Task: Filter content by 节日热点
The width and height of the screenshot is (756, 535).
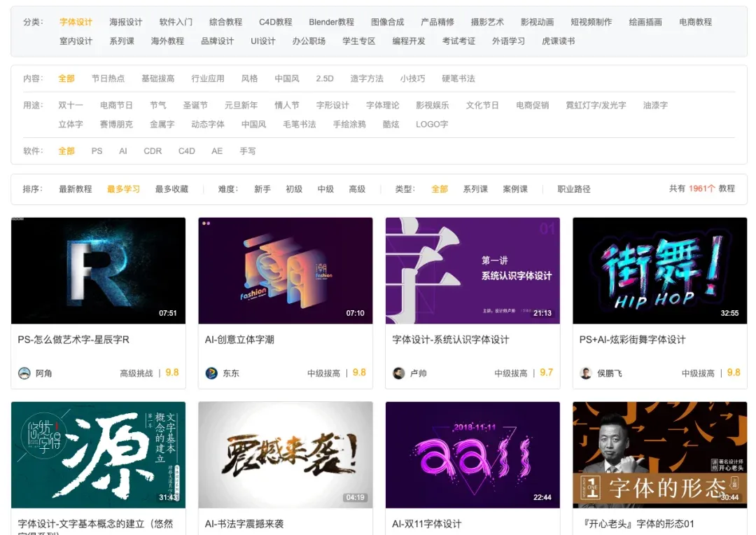Action: 108,78
